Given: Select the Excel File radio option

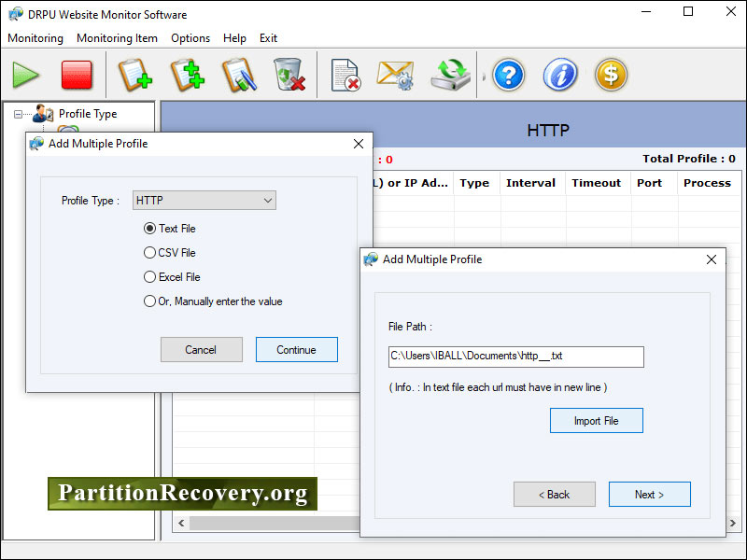Looking at the screenshot, I should click(x=150, y=277).
